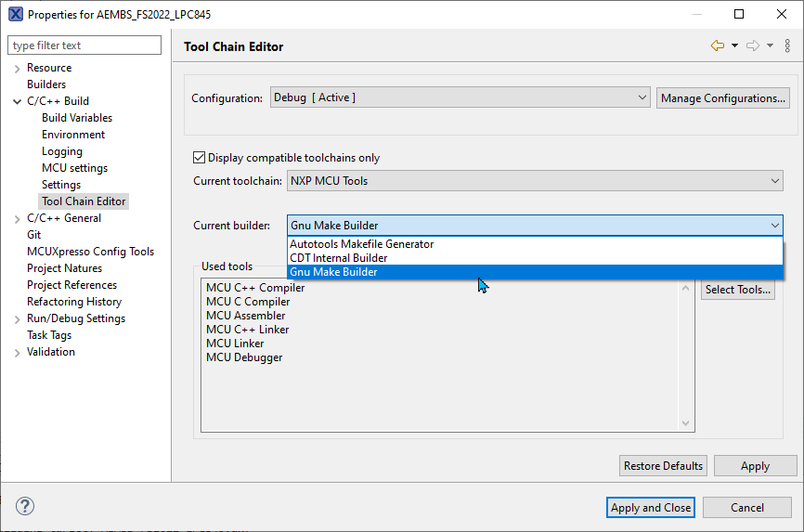This screenshot has width=804, height=532.
Task: Expand the Run/Debug Settings node
Action: click(x=17, y=318)
